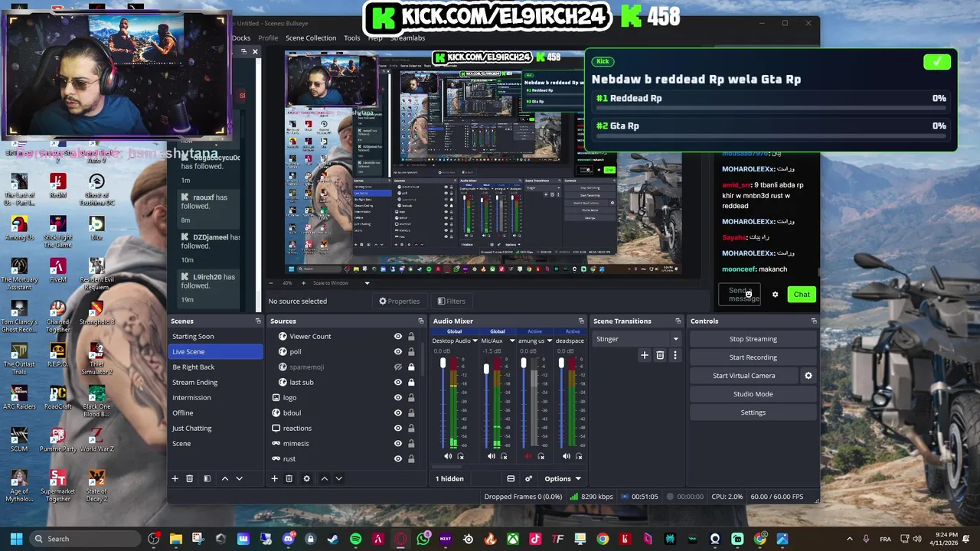Expand the Stinger transition dropdown
The height and width of the screenshot is (551, 980).
pos(675,339)
